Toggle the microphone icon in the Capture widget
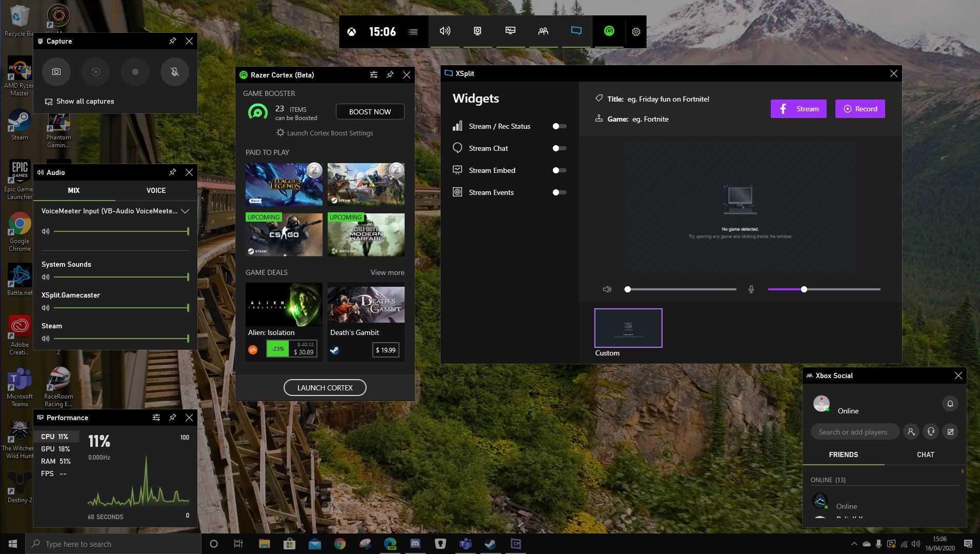Viewport: 980px width, 554px height. pyautogui.click(x=174, y=72)
